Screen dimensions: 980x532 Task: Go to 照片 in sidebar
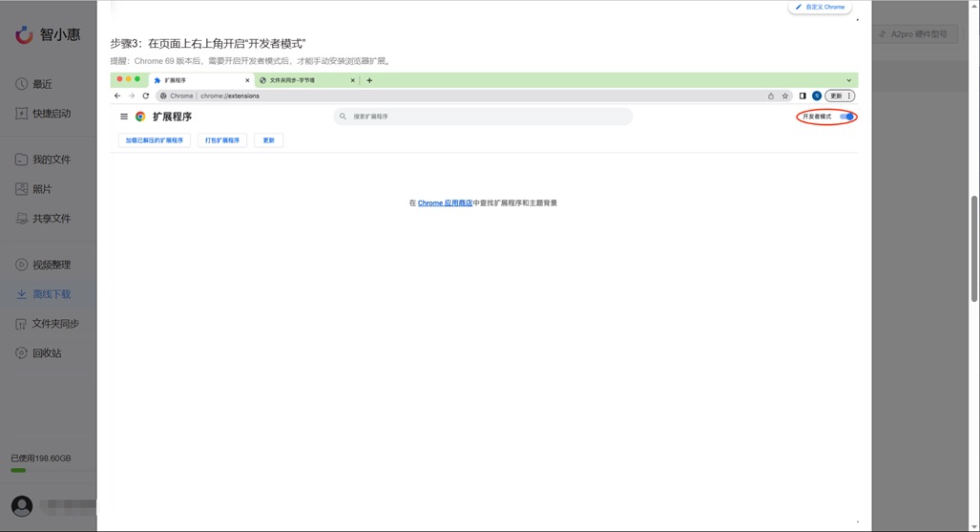pos(42,189)
